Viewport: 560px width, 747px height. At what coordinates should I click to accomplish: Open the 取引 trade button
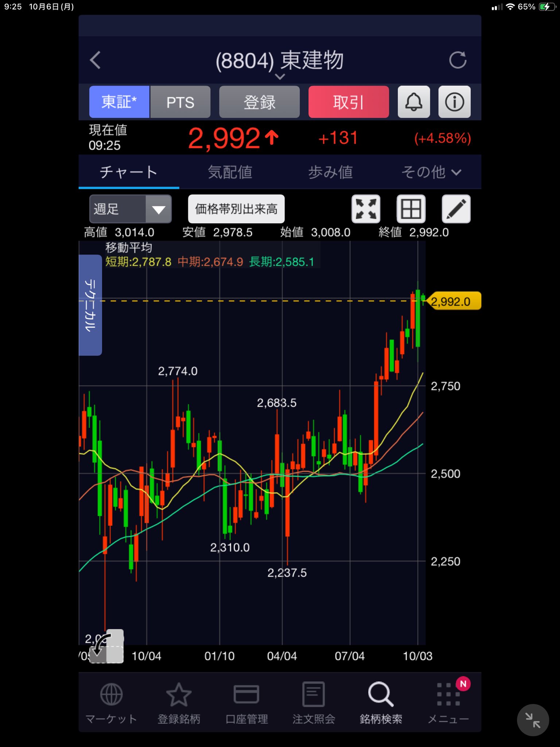[349, 102]
